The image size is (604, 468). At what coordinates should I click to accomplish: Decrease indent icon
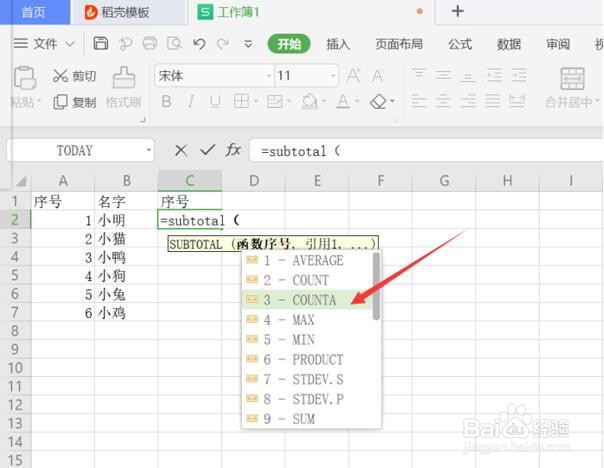coord(494,75)
